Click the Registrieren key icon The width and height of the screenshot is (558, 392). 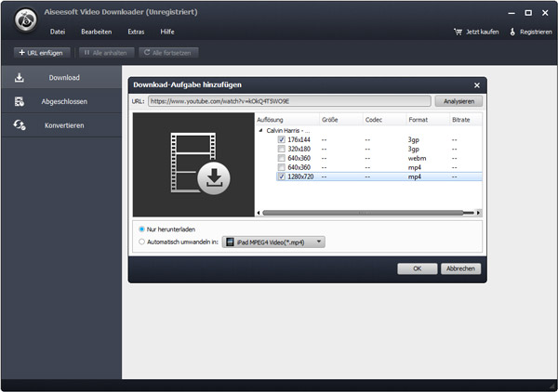[x=512, y=32]
